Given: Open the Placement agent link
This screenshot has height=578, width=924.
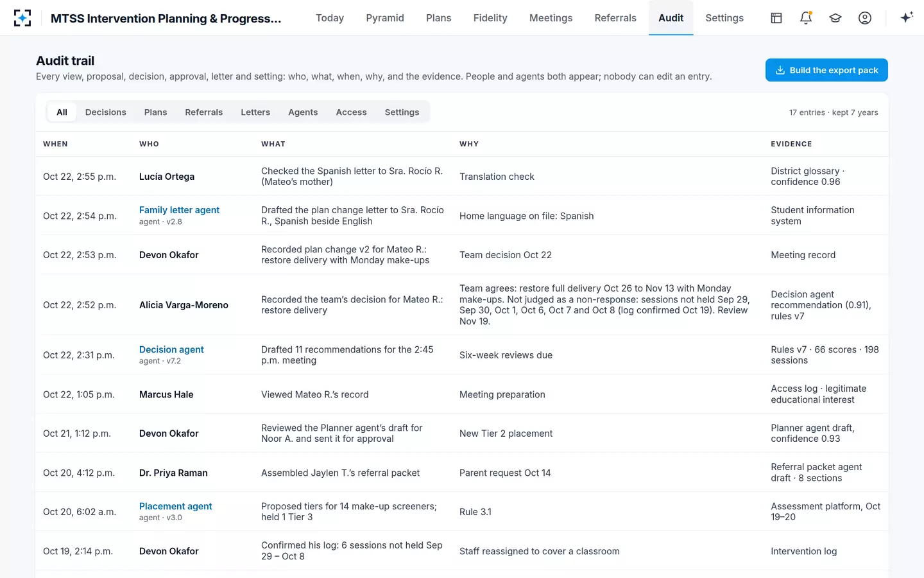Looking at the screenshot, I should 175,506.
